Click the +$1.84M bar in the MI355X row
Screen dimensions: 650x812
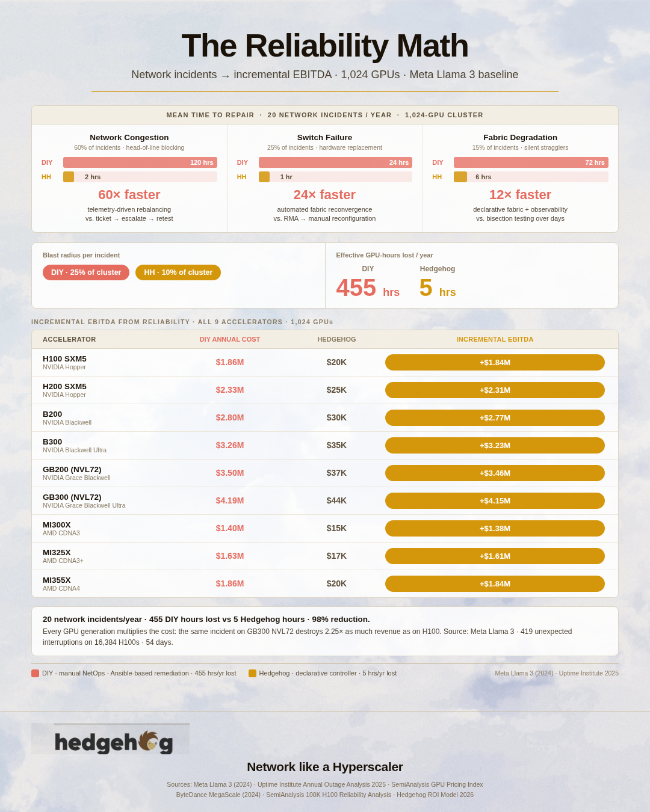pos(495,584)
